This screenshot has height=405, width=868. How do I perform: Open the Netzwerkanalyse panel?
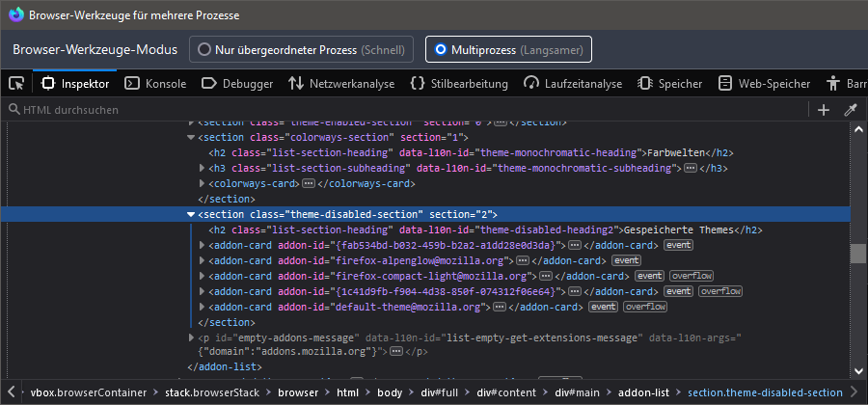[341, 84]
